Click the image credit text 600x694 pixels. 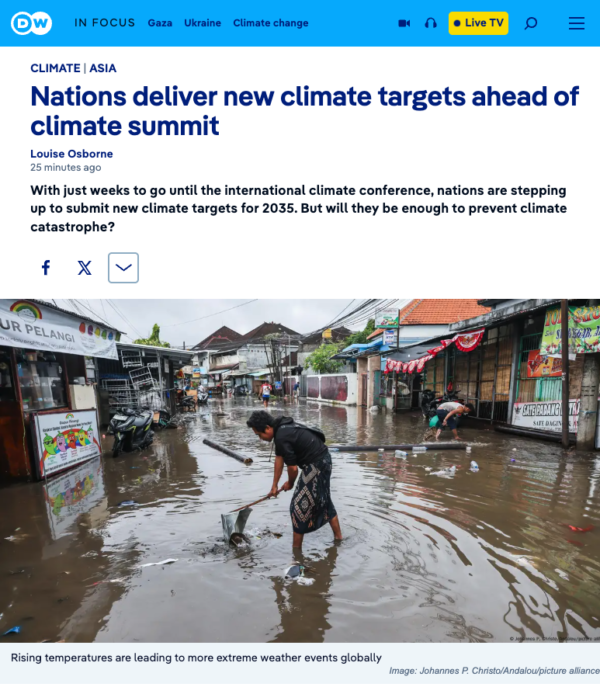[494, 671]
